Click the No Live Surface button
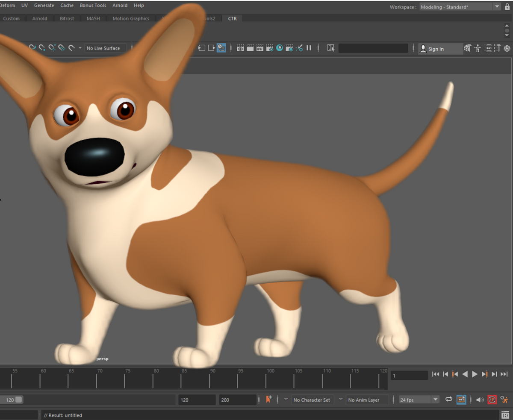 (x=104, y=48)
